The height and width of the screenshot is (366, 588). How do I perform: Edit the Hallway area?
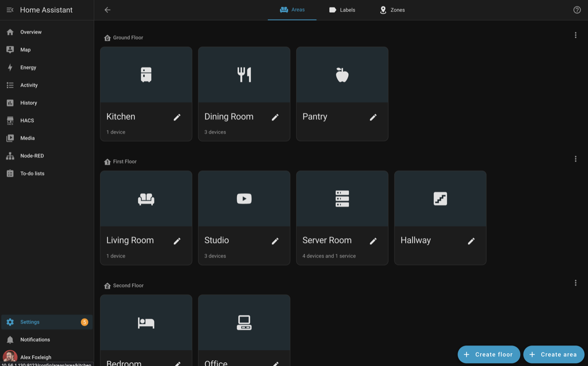[x=471, y=241]
